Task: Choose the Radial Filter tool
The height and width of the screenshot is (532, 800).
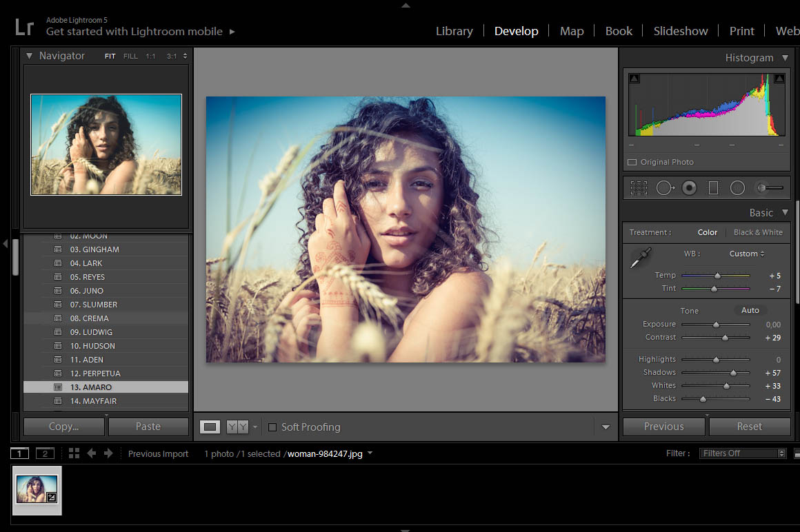Action: [x=737, y=187]
